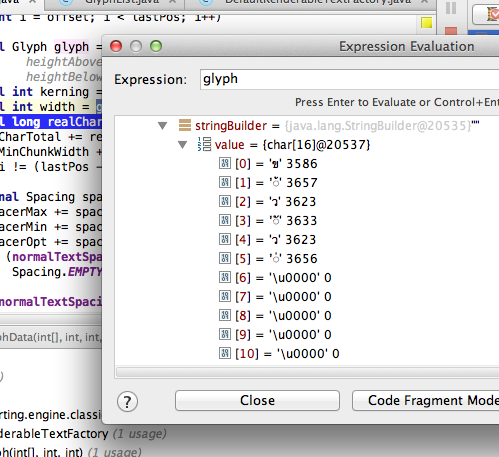Pause the debugger with the pause icon
The width and height of the screenshot is (499, 457).
click(451, 7)
